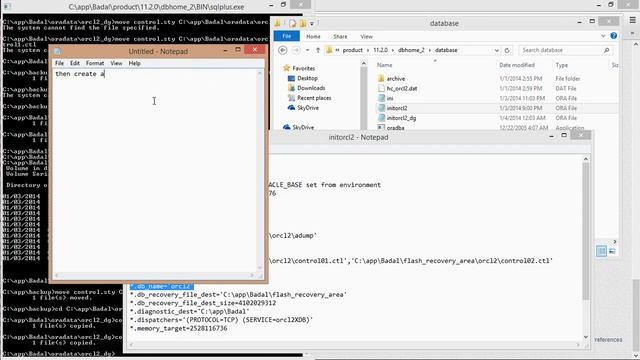Viewport: 640px width, 360px height.
Task: Switch to View tab in Explorer ribbon
Action: click(x=367, y=36)
